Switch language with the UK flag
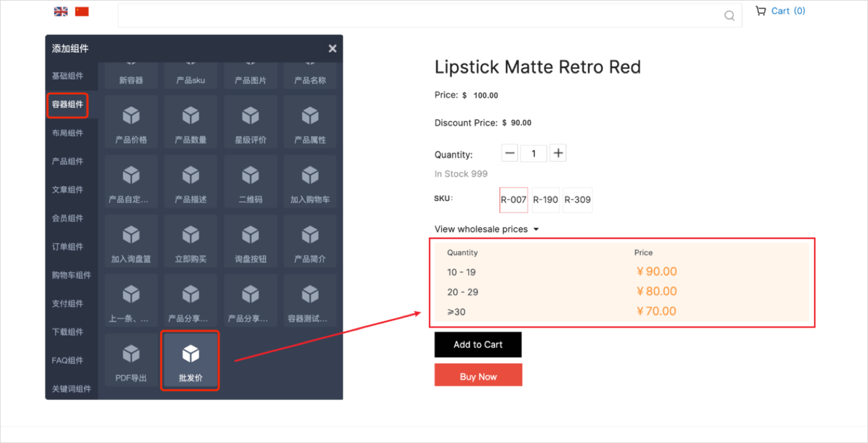Screen dimensions: 868x443 pyautogui.click(x=61, y=12)
